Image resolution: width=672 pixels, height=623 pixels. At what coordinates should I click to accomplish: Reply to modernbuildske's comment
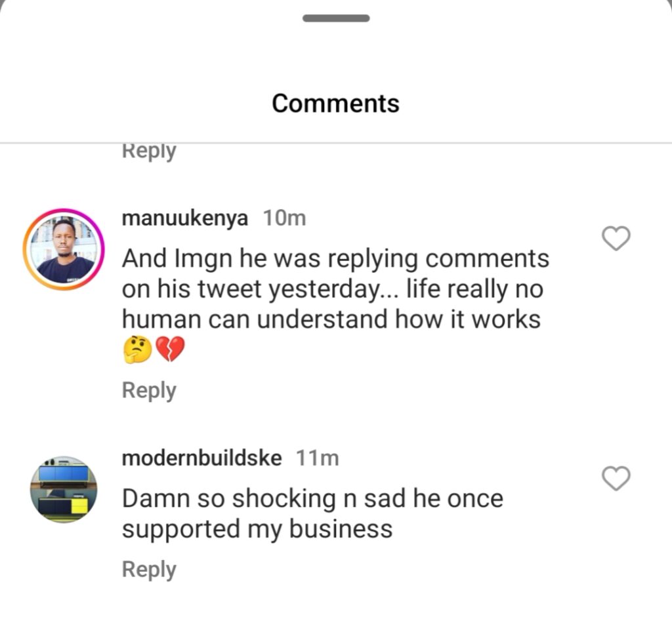(x=149, y=569)
